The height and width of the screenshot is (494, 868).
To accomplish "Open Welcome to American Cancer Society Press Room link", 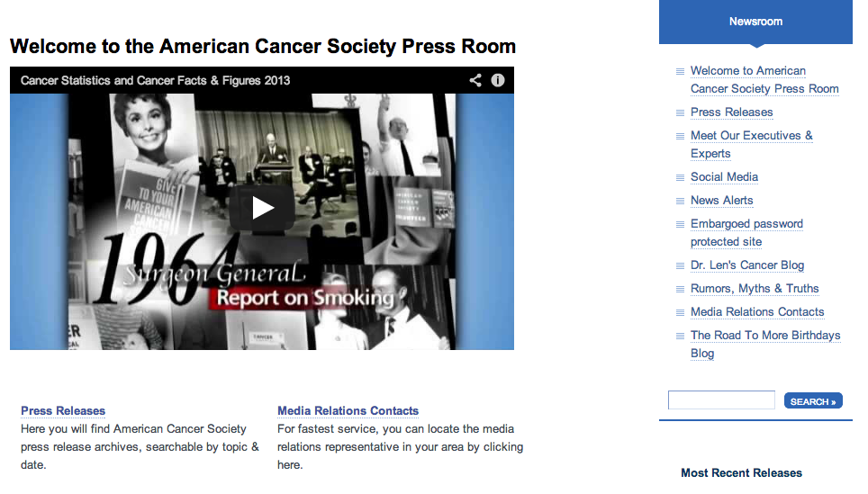I will [764, 80].
